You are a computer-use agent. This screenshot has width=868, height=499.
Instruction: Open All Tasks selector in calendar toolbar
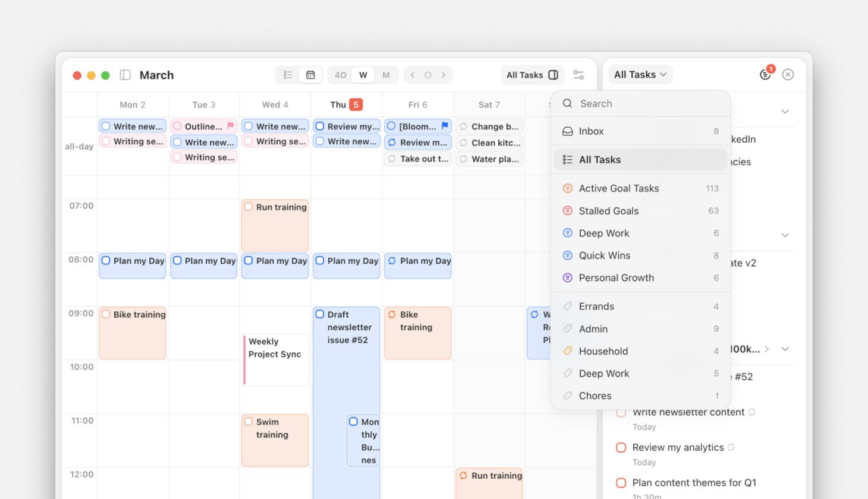532,75
